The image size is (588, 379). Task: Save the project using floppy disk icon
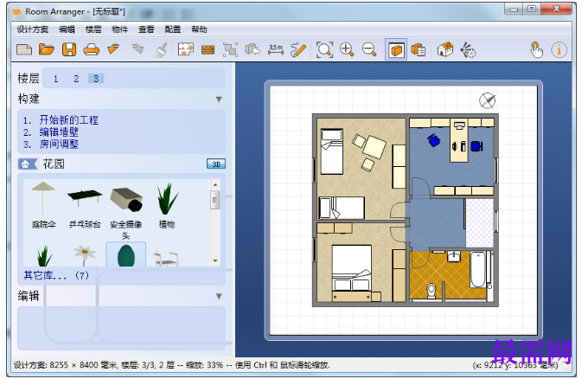[69, 49]
